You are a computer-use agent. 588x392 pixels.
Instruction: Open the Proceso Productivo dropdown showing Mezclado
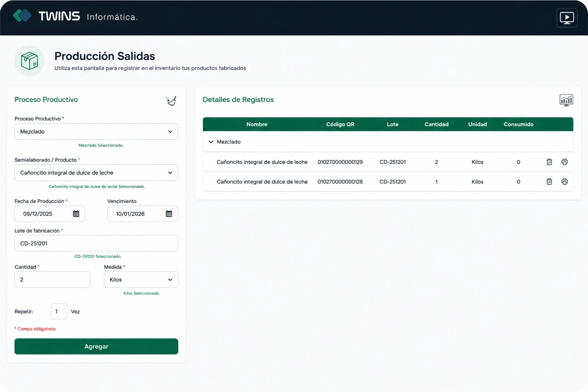[x=96, y=131]
